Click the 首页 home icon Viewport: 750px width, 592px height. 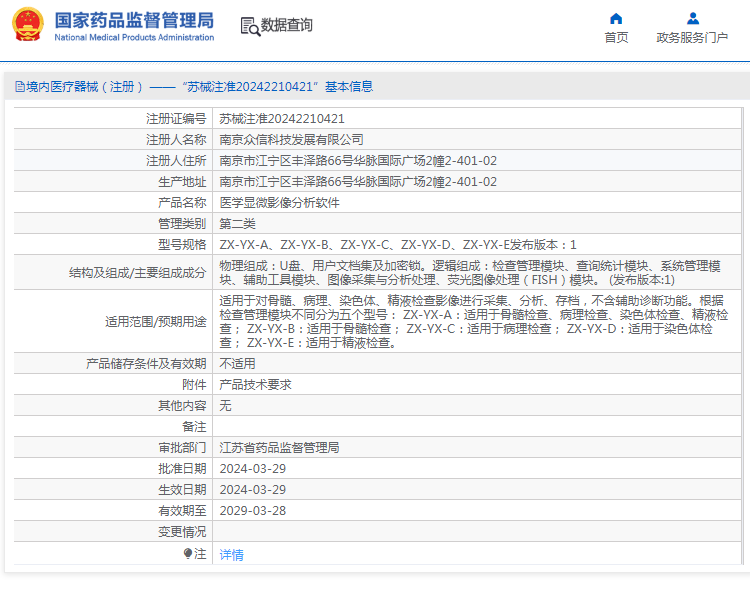[x=616, y=19]
